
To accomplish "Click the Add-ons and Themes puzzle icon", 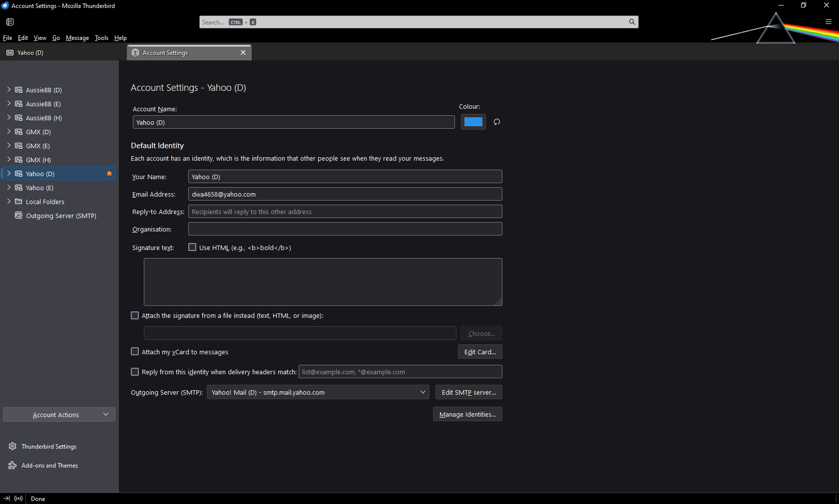I will point(12,465).
